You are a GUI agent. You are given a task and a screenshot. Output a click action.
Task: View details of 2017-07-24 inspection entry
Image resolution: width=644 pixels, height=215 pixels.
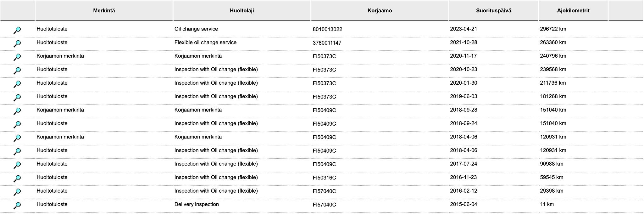point(17,165)
